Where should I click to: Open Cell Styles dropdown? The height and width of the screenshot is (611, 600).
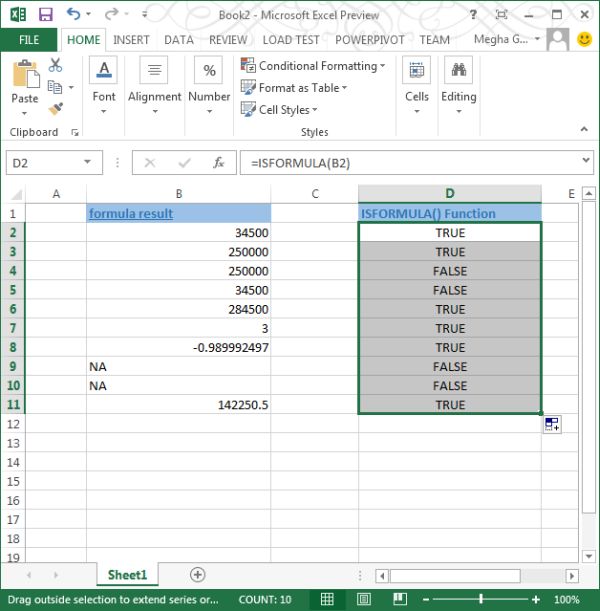pos(279,109)
